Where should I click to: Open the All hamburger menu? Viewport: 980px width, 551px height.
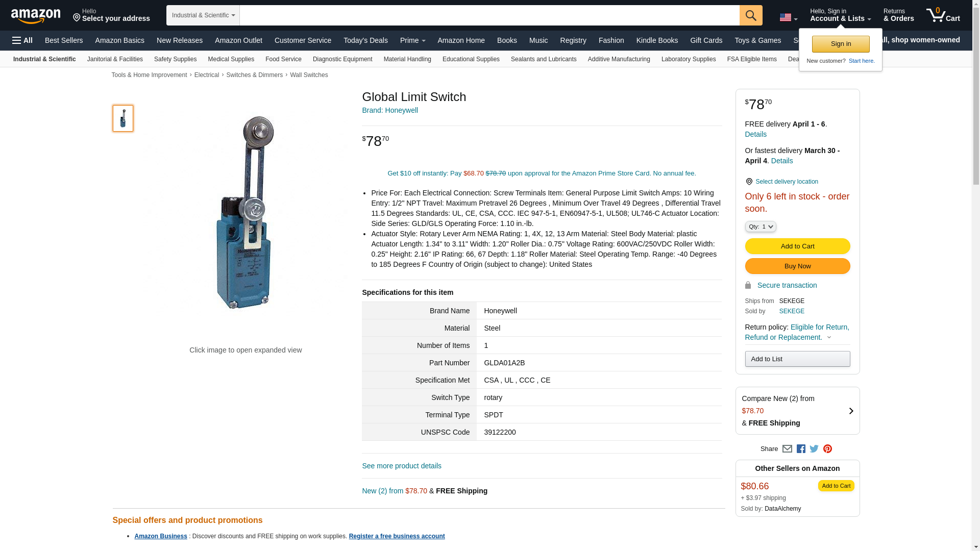(x=22, y=40)
